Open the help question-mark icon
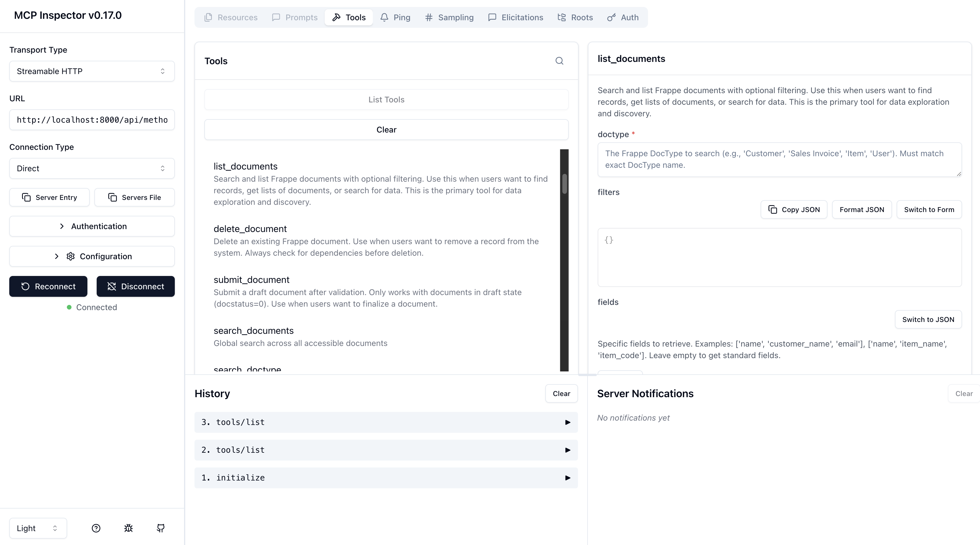This screenshot has height=545, width=980. coord(96,528)
